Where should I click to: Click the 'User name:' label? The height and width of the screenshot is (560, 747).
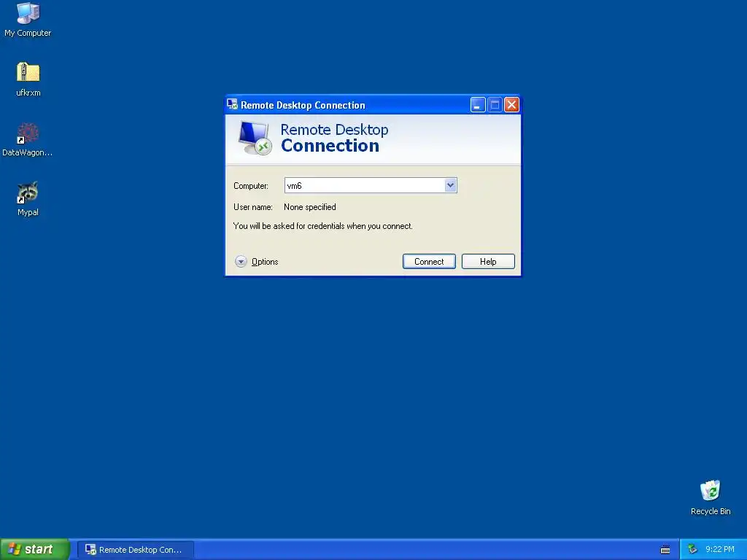tap(252, 206)
